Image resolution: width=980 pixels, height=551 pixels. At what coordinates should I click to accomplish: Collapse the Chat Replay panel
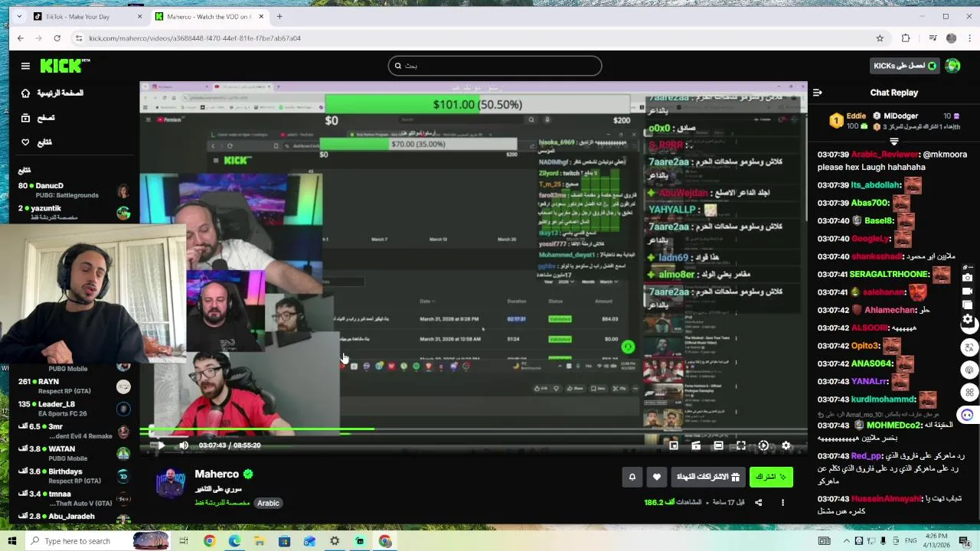[817, 93]
